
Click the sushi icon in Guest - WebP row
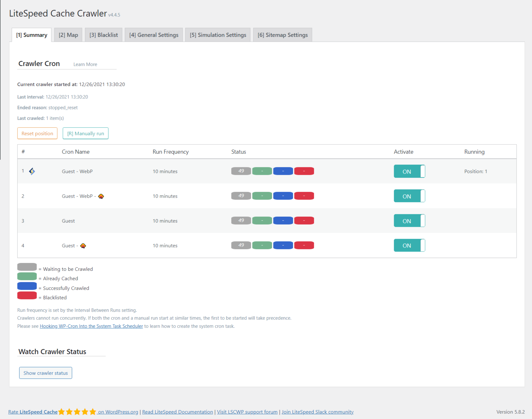[x=101, y=196]
